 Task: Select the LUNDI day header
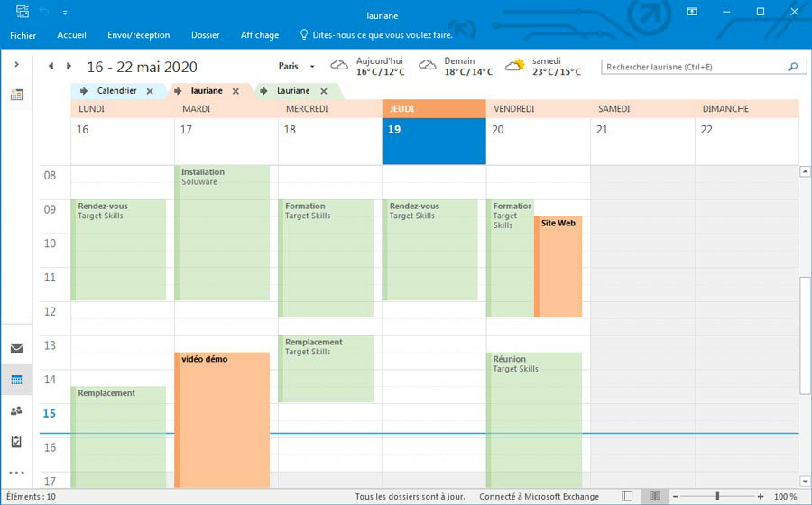123,108
